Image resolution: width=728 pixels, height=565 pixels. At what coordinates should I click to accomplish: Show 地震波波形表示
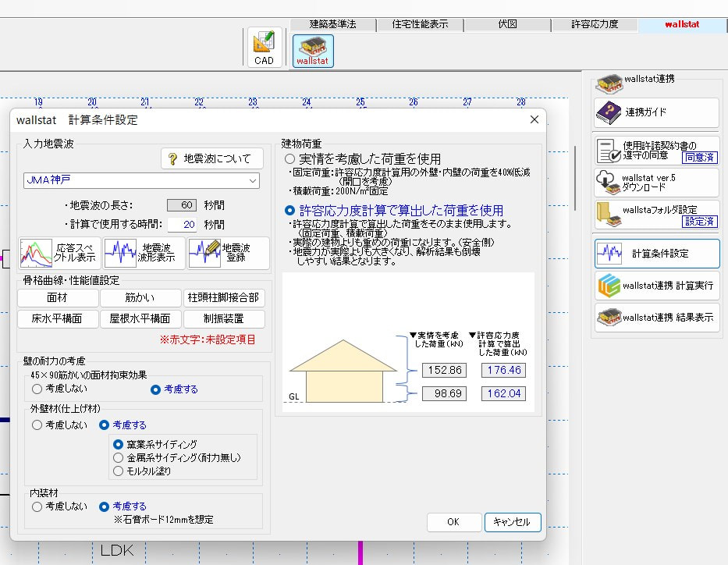pyautogui.click(x=144, y=253)
